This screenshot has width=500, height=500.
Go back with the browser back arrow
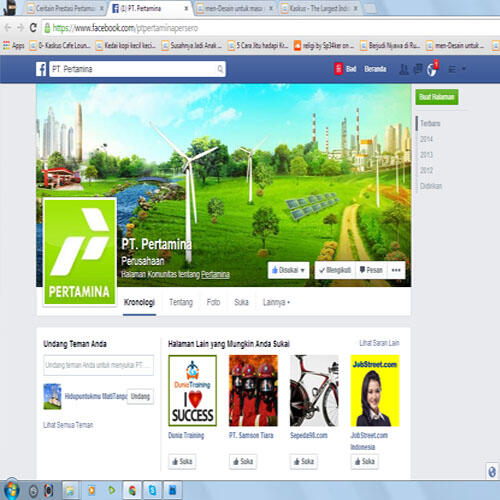(8, 28)
